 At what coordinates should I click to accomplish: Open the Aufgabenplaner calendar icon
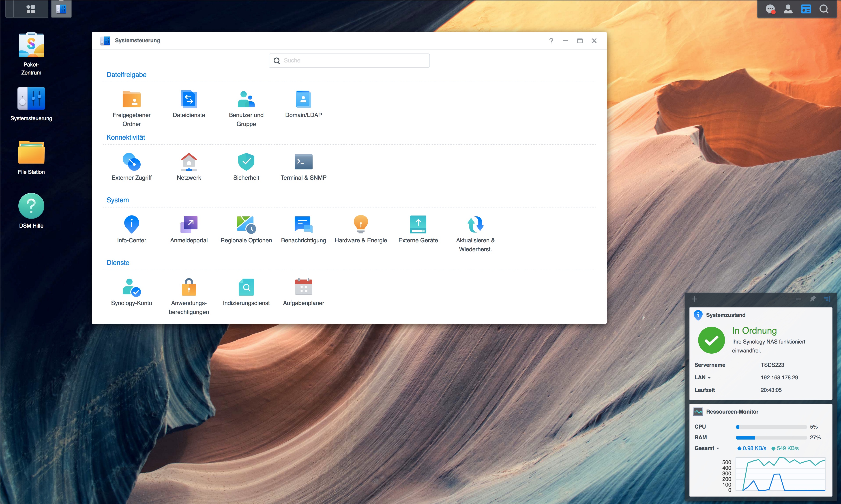[x=303, y=287]
